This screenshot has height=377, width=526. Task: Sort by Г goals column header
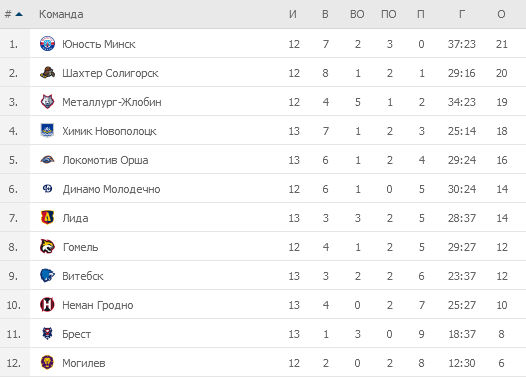(x=462, y=14)
